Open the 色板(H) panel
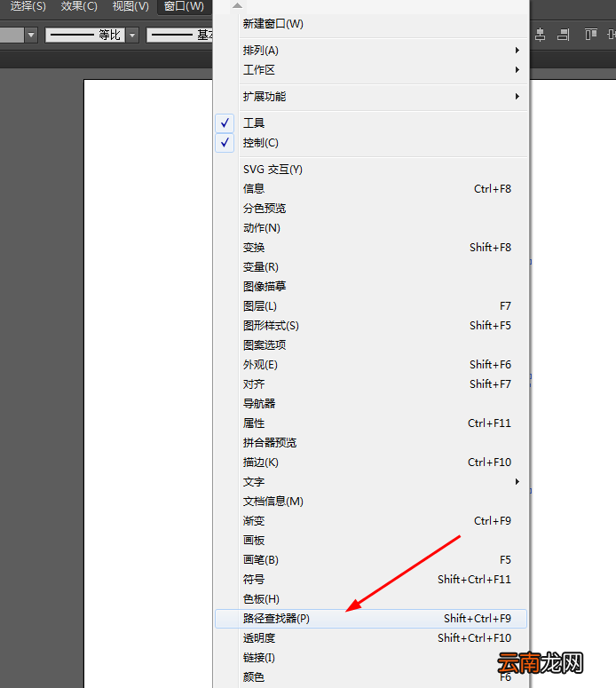 pos(371,599)
